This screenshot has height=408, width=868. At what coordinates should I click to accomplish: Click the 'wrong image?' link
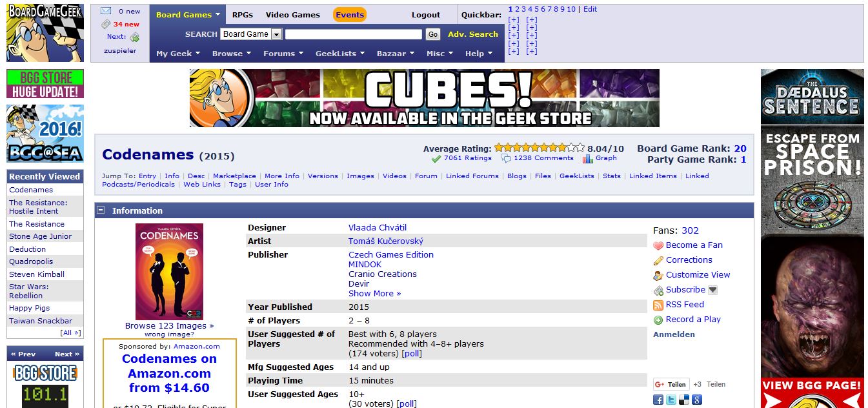169,334
